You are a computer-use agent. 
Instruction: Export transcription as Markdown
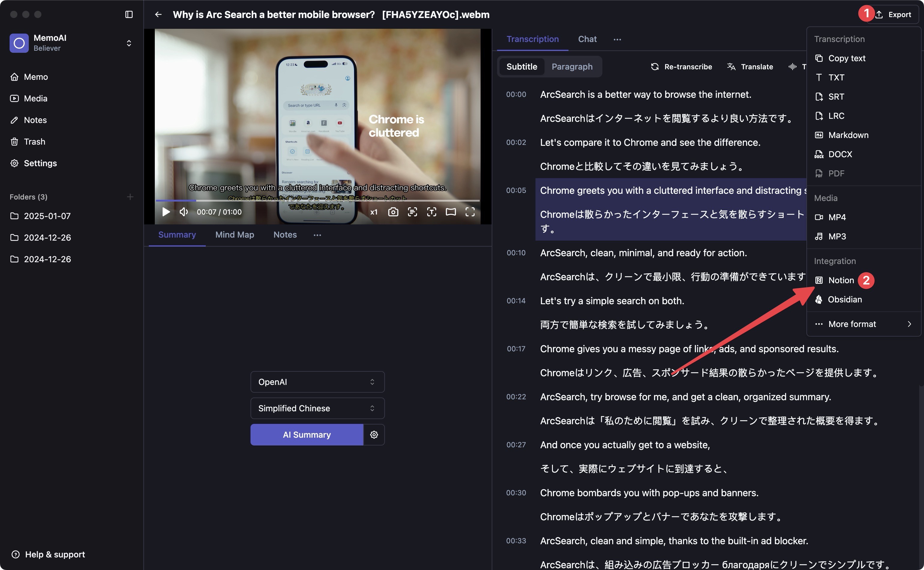864,135
